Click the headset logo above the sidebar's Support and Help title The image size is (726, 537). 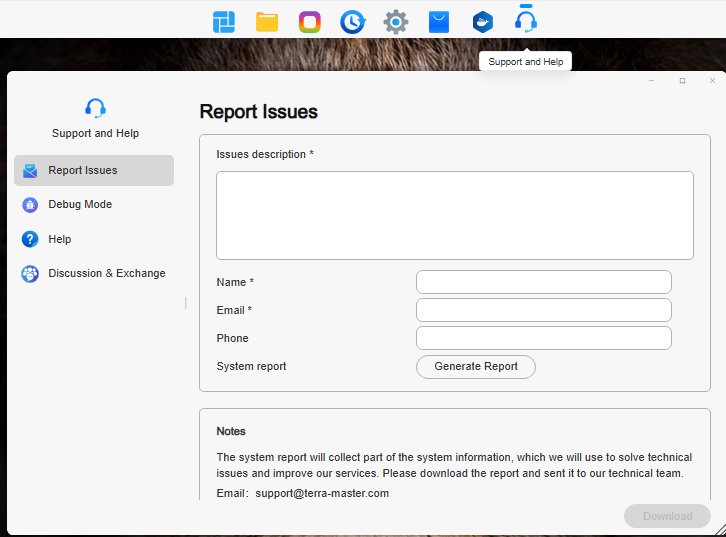click(95, 108)
